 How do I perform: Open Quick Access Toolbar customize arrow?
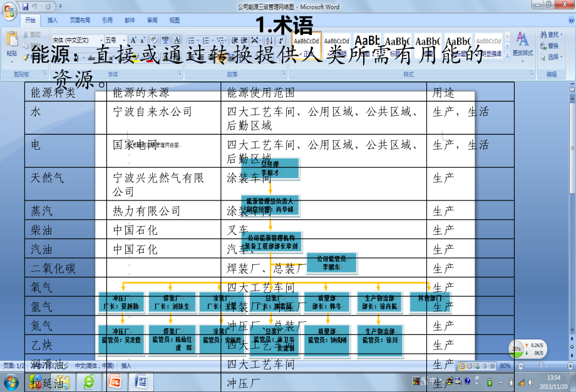61,6
